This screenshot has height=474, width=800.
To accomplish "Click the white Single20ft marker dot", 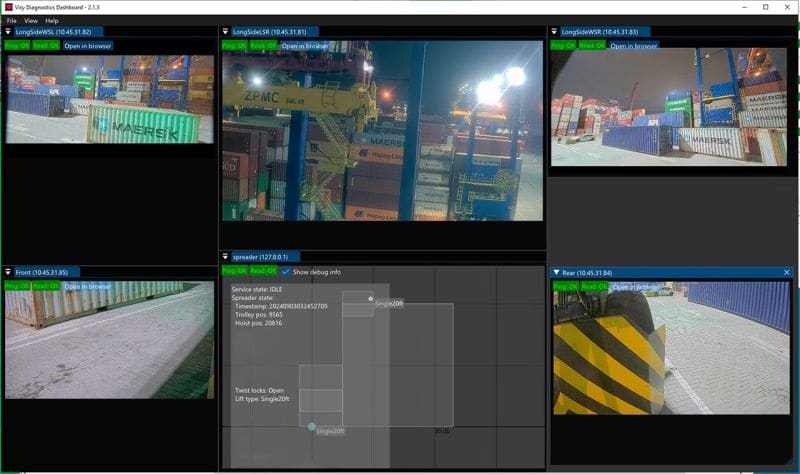I will point(370,299).
